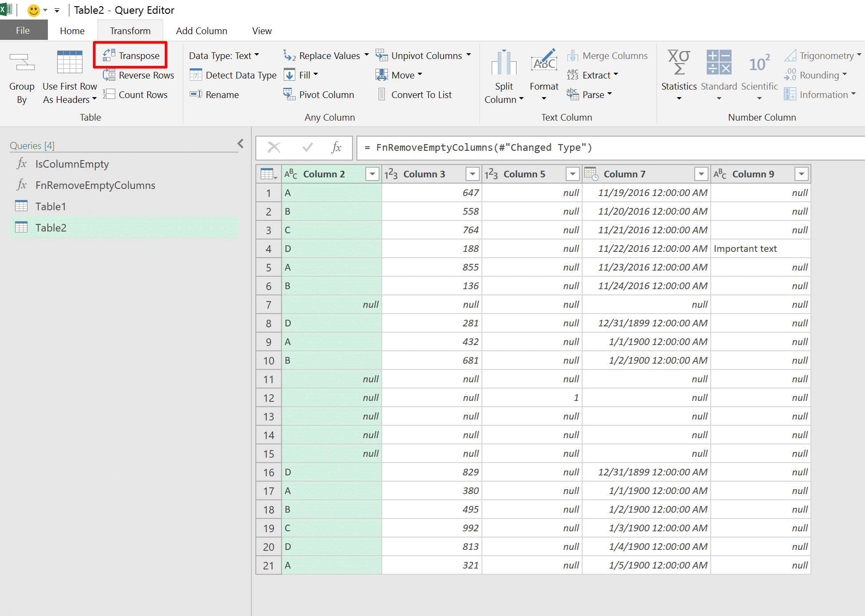
Task: Open Column 9 filter dropdown
Action: (802, 174)
